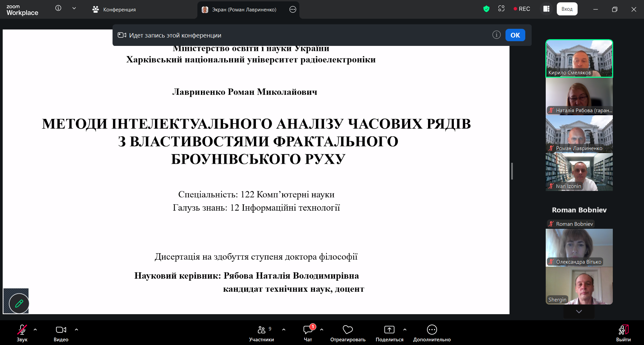Open the Участники participants panel
Screen dimensions: 644x345
point(262,333)
